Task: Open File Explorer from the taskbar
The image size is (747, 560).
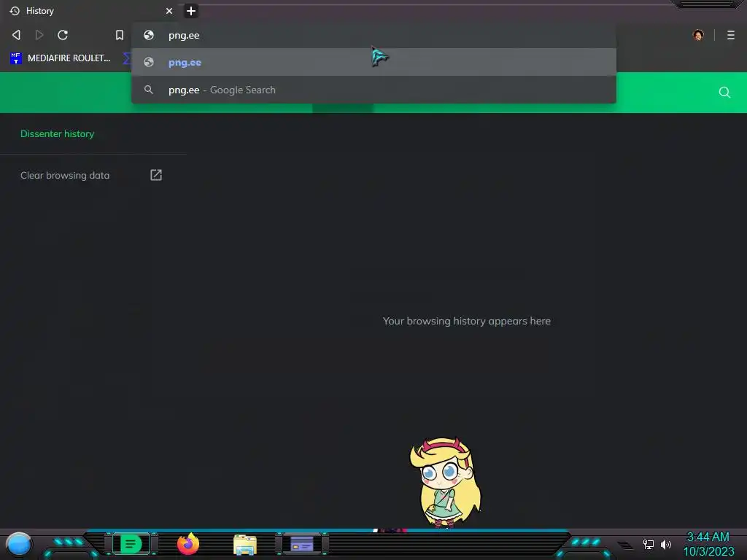Action: [245, 545]
